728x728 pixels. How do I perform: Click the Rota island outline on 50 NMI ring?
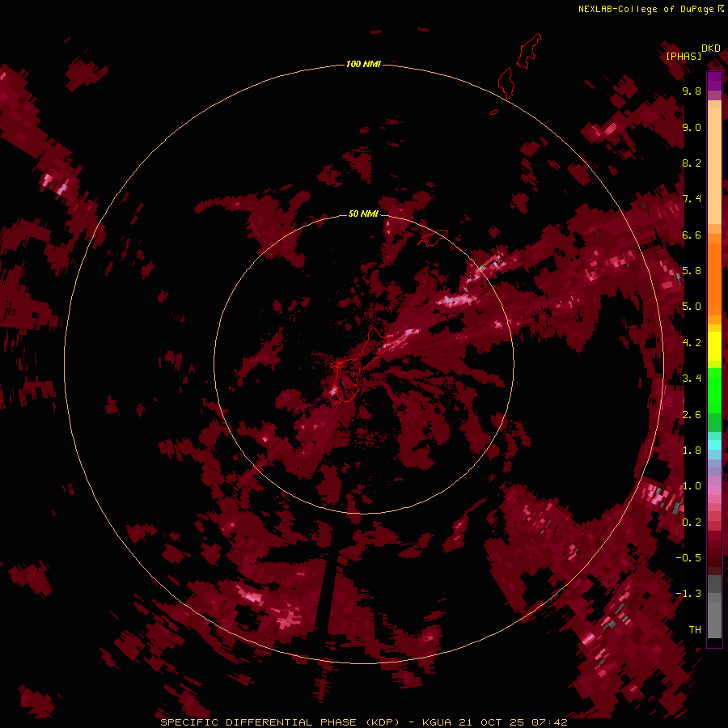[x=434, y=238]
